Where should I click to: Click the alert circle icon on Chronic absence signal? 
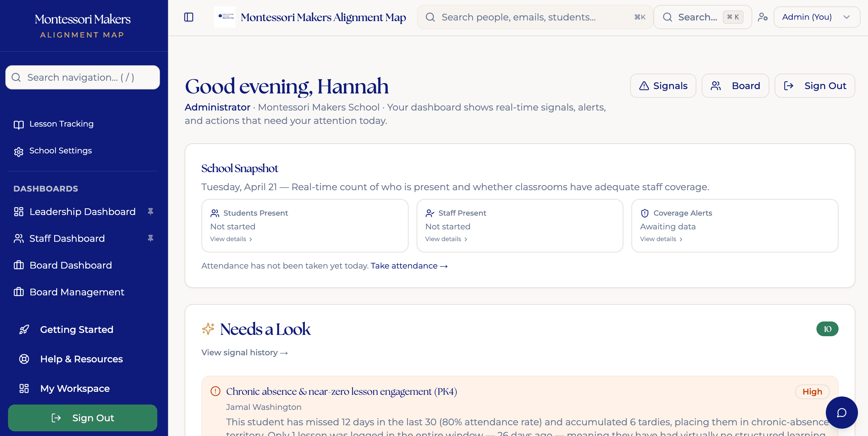click(x=215, y=391)
